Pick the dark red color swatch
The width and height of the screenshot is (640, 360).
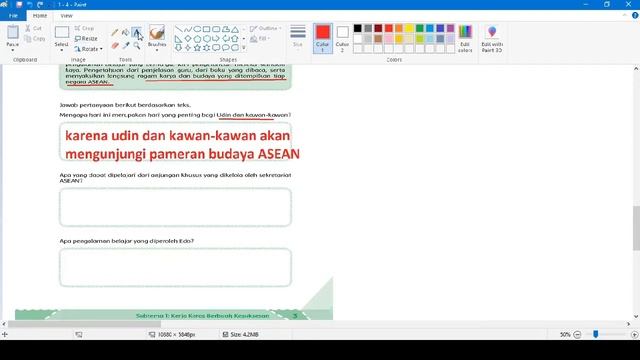(378, 28)
